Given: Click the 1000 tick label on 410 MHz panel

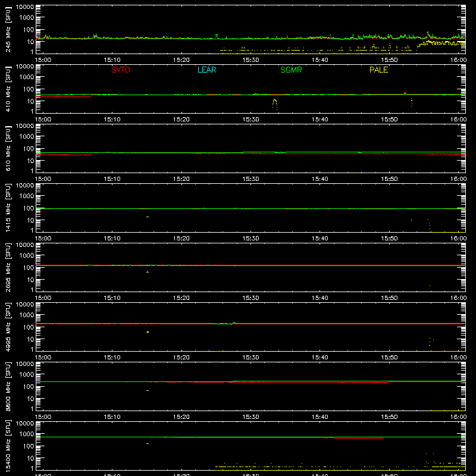Looking at the screenshot, I should 27,77.
